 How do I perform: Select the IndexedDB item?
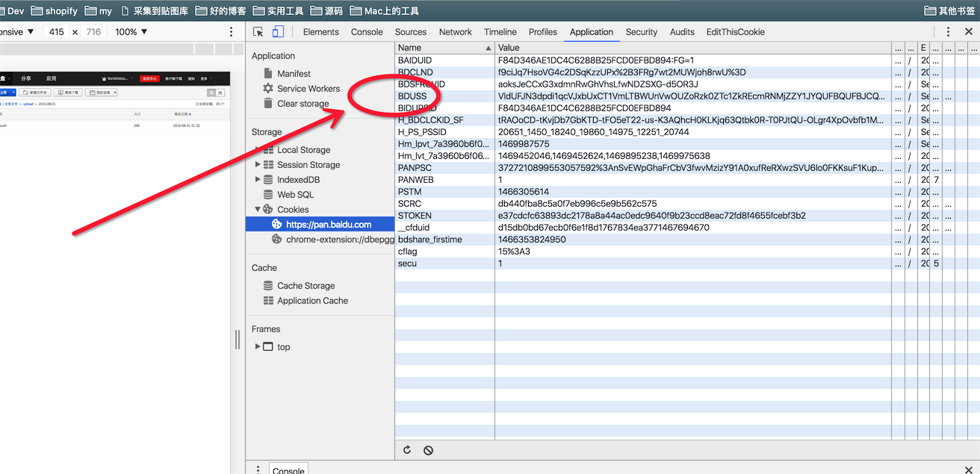coord(298,180)
